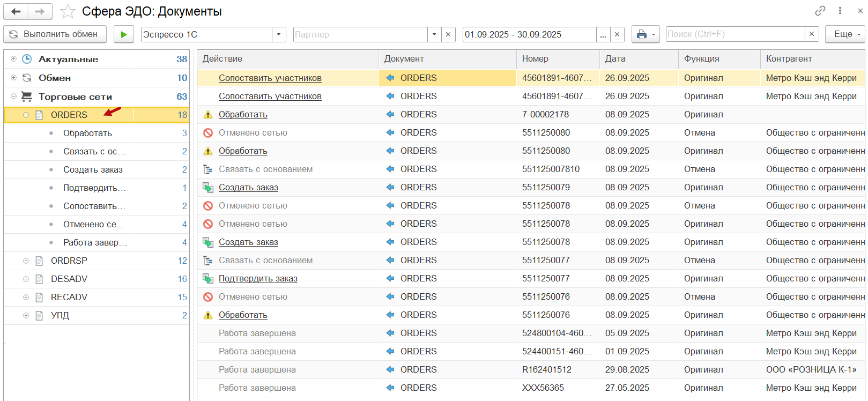Expand the ORDRSP node

click(x=26, y=261)
